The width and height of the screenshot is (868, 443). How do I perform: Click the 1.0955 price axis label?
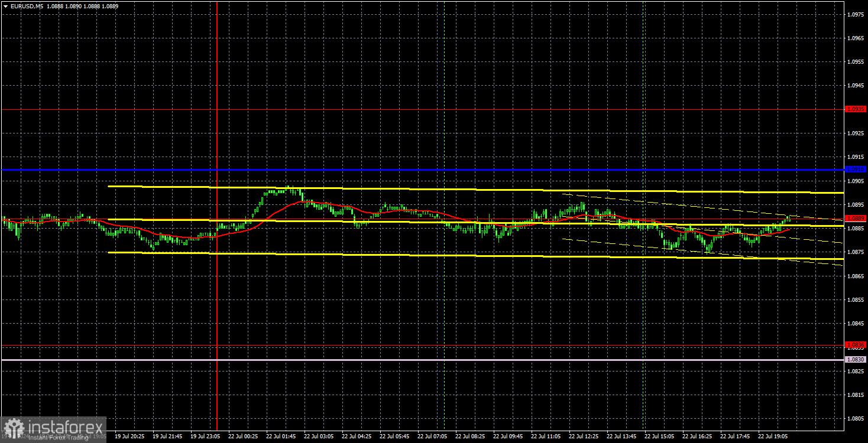(856, 61)
